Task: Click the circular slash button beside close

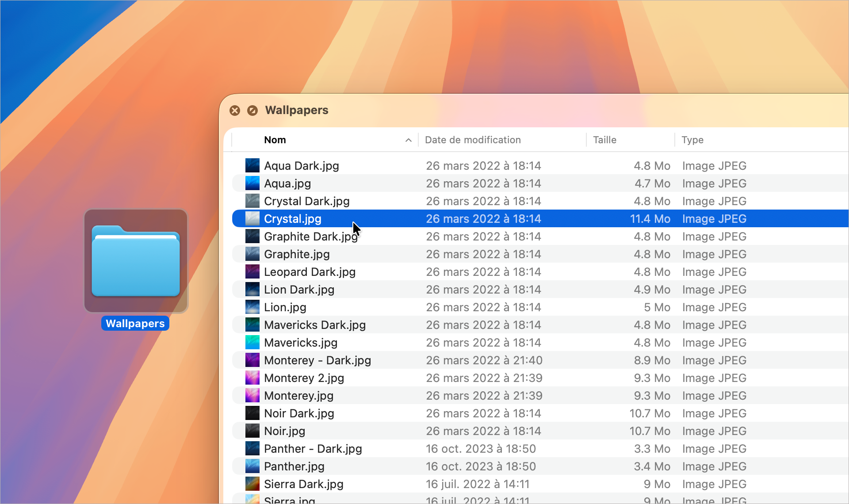Action: [252, 111]
